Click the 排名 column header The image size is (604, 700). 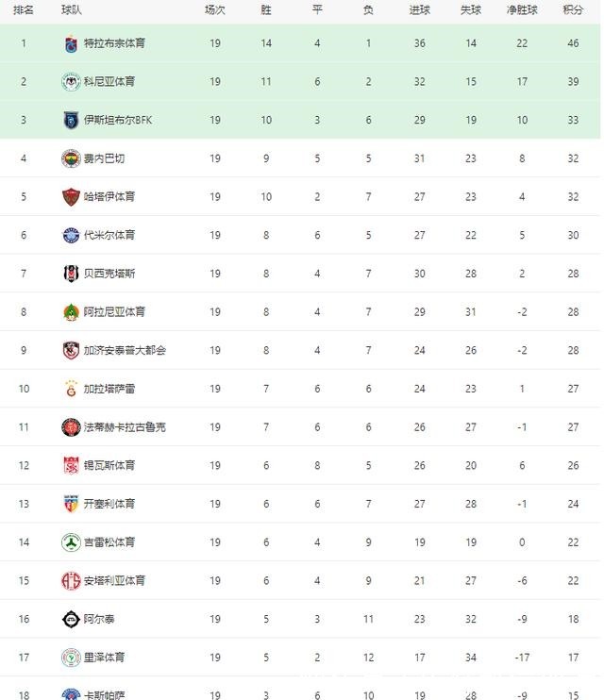click(x=24, y=9)
